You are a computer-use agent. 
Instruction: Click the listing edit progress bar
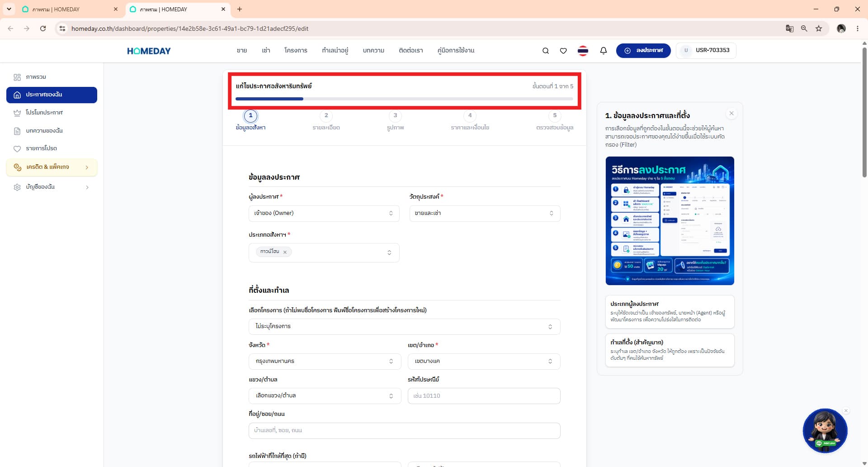pyautogui.click(x=404, y=99)
